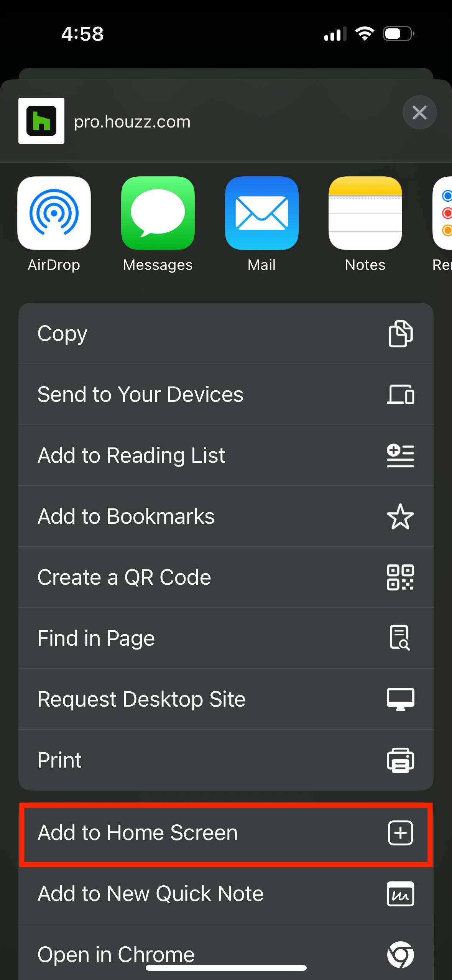Image resolution: width=452 pixels, height=980 pixels.
Task: Tap the Houzz site favicon thumbnail
Action: pyautogui.click(x=41, y=121)
